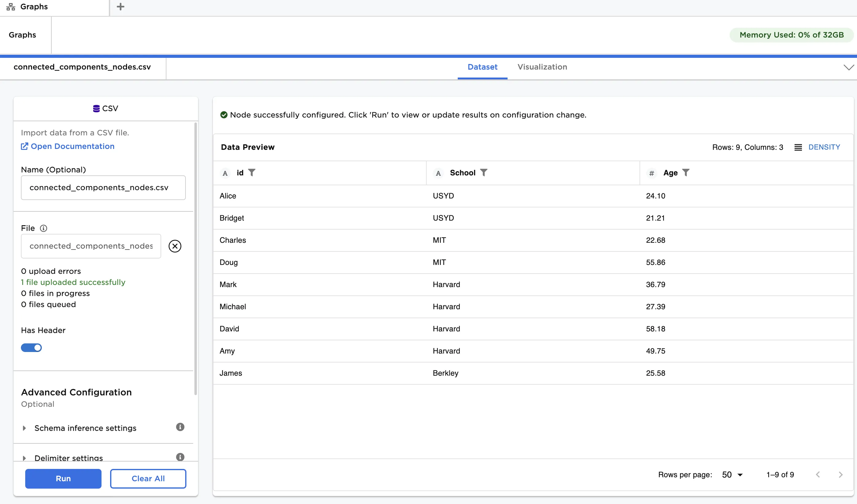Open the filter icon on the School column

coord(484,172)
